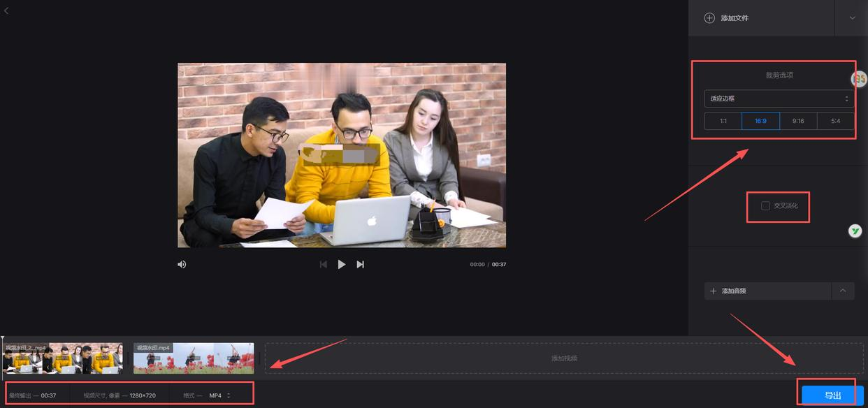
Task: Choose the 16:9 aspect ratio
Action: point(760,121)
